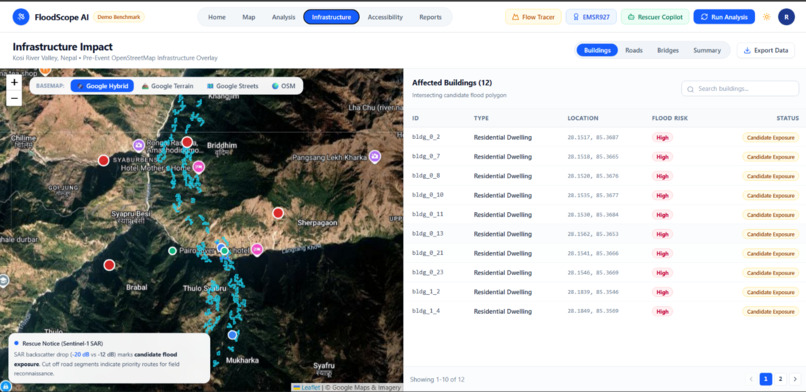Click the Demo Benchmark badge
The width and height of the screenshot is (806, 392).
click(119, 17)
